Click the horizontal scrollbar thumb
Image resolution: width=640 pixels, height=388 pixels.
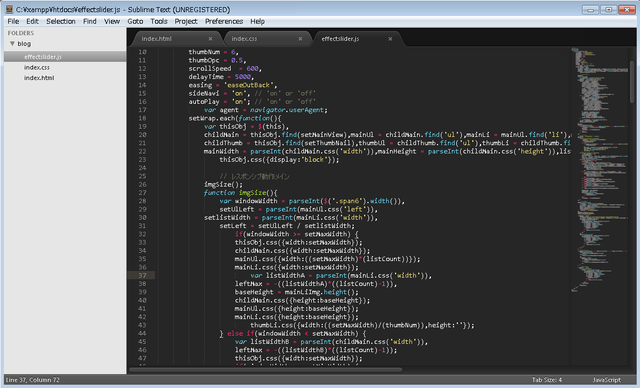click(x=265, y=370)
